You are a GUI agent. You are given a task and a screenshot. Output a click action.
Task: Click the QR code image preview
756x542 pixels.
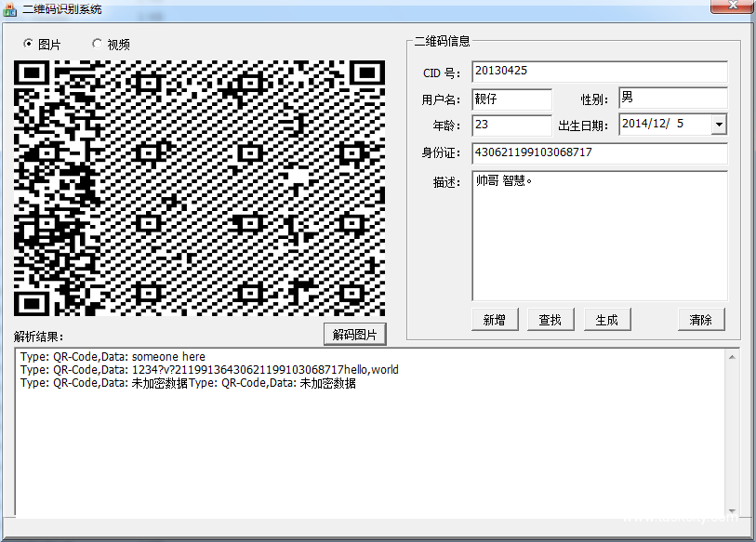(x=199, y=189)
